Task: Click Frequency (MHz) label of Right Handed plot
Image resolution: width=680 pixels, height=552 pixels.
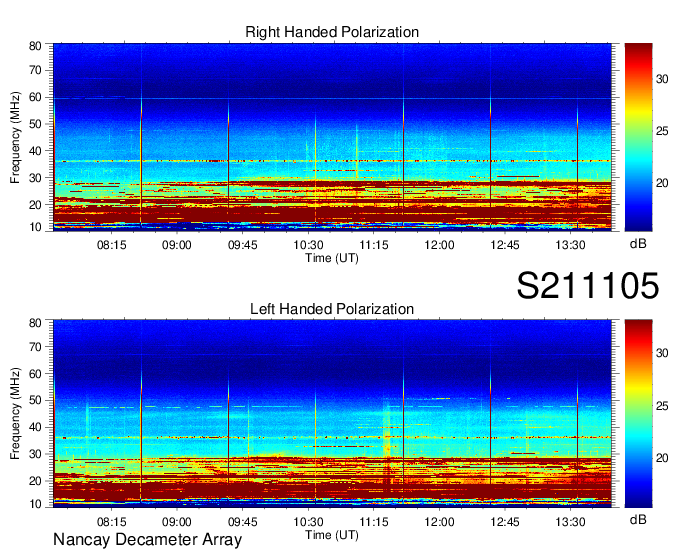Action: coord(15,137)
